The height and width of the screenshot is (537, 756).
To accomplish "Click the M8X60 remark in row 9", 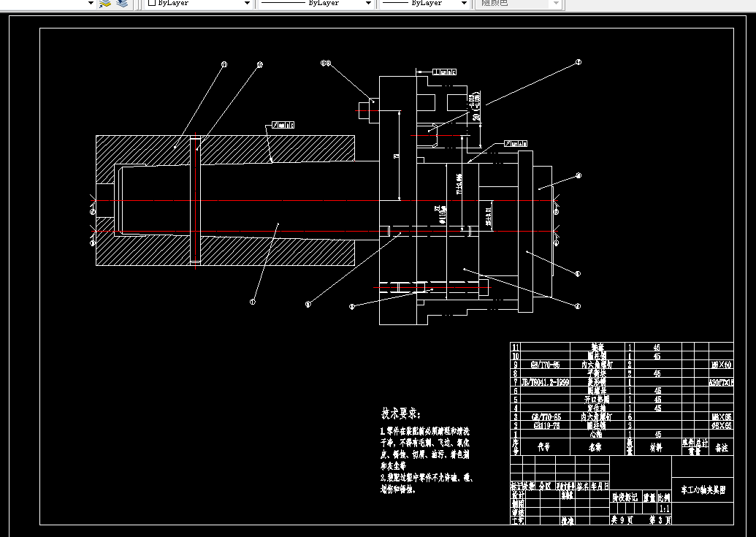I will pos(721,365).
